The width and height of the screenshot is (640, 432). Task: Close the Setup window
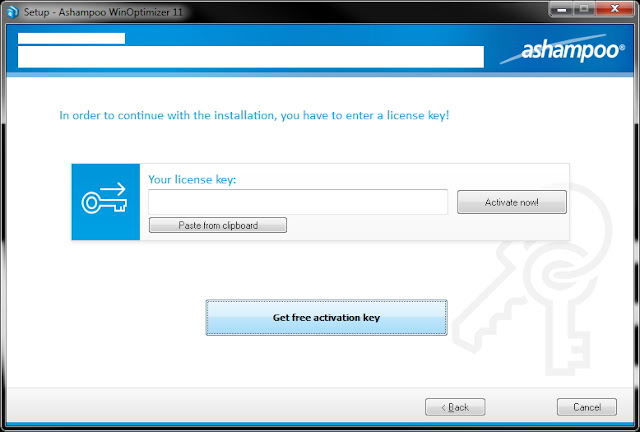click(614, 9)
